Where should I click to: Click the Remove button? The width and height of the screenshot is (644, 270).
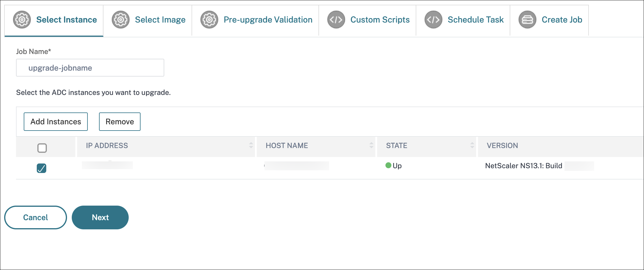120,122
